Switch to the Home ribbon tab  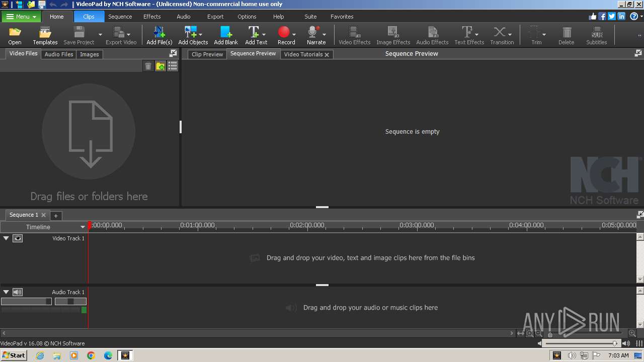point(56,17)
